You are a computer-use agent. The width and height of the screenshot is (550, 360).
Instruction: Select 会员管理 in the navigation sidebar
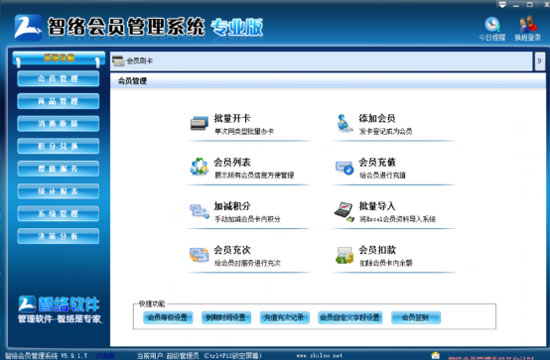(x=58, y=79)
